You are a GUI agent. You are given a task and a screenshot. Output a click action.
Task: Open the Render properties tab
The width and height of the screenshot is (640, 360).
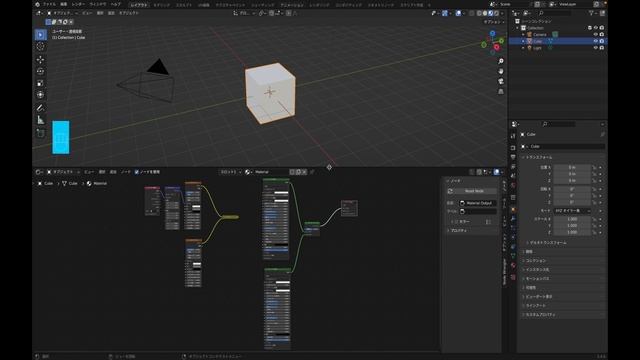(x=513, y=148)
